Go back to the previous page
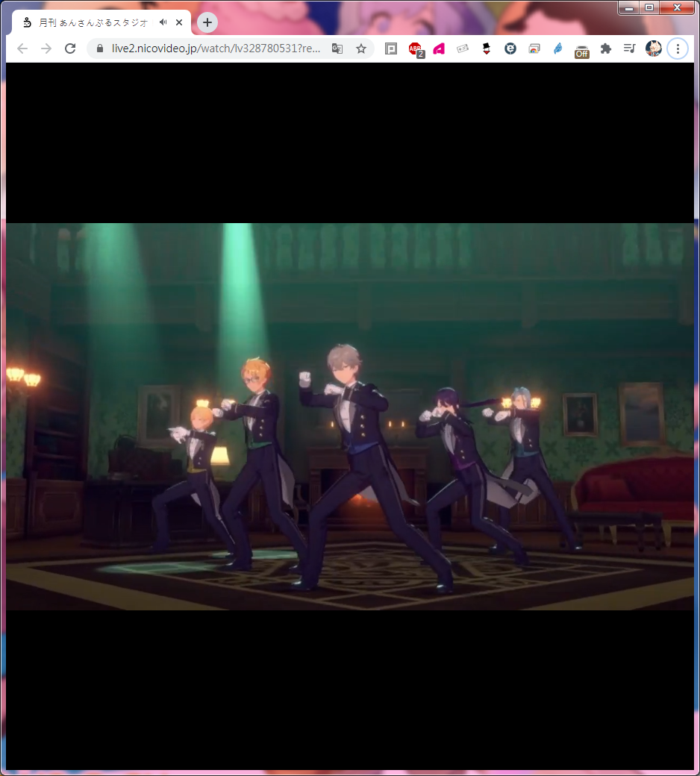The height and width of the screenshot is (776, 700). click(22, 48)
